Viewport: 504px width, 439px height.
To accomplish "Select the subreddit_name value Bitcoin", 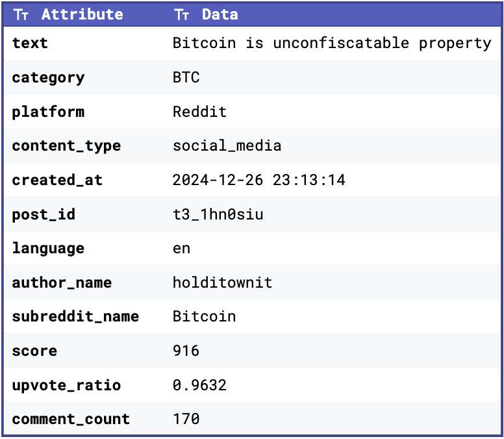I will 204,316.
